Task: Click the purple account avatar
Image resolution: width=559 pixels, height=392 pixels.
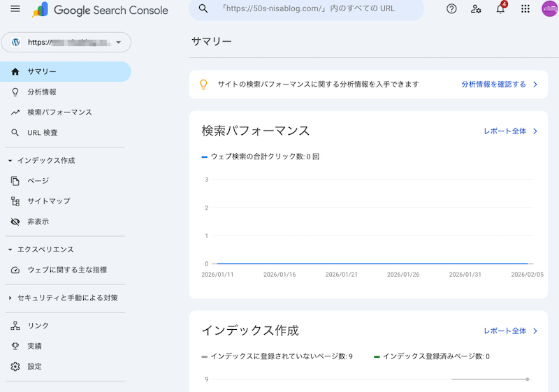Action: (x=549, y=9)
